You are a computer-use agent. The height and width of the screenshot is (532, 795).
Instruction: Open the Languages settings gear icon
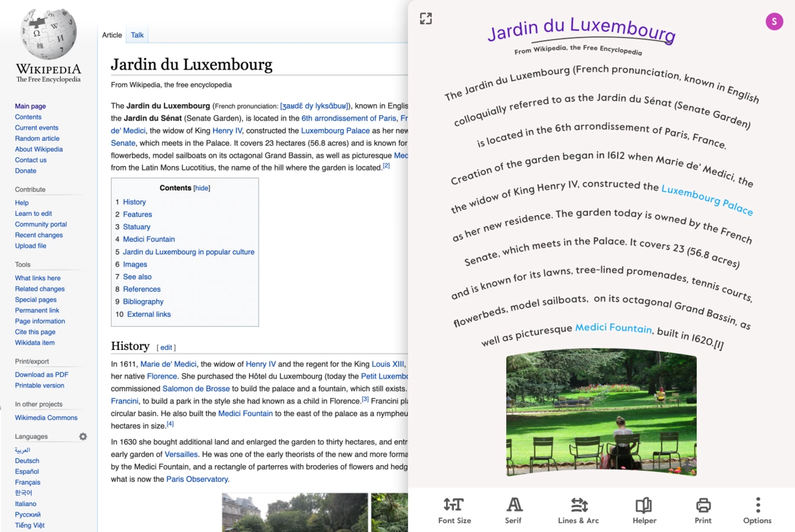click(x=83, y=436)
